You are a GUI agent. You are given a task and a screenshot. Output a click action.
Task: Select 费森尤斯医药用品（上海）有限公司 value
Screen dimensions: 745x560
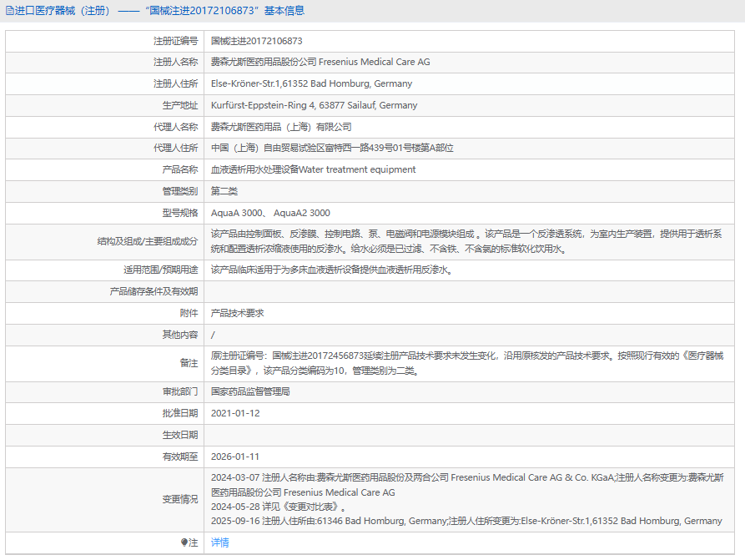[x=281, y=127]
